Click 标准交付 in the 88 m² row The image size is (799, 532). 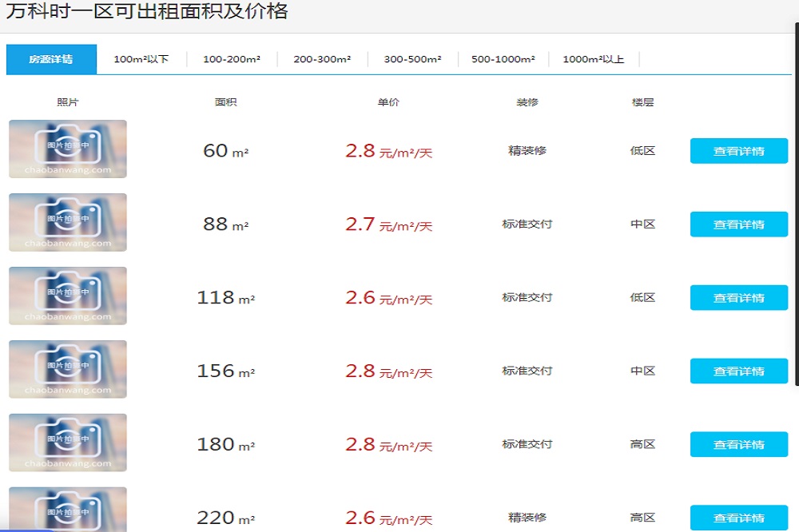[527, 224]
